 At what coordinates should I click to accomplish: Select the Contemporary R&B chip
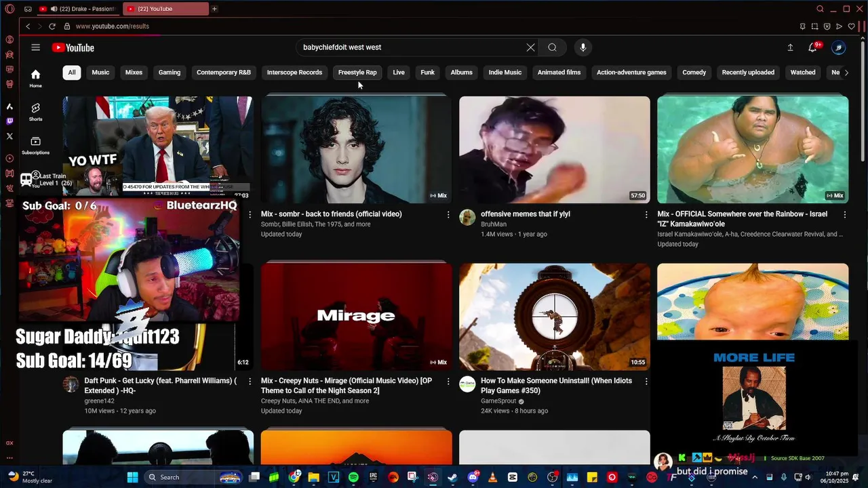point(224,73)
